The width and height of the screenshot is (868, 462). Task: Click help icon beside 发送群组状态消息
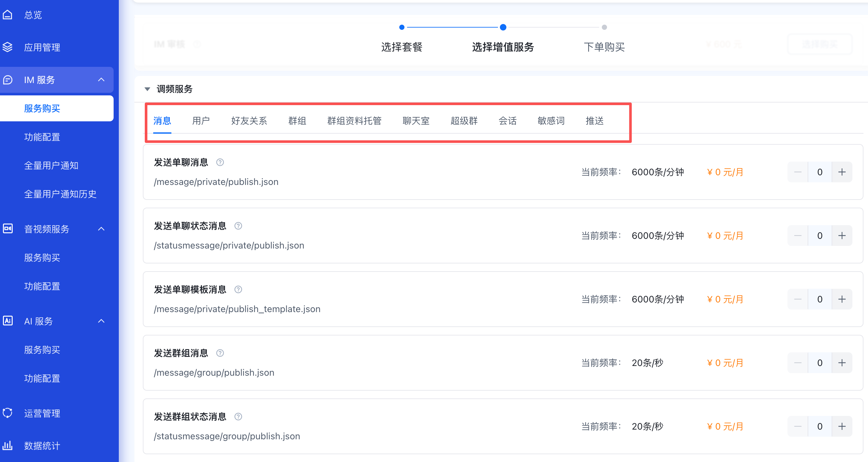(x=238, y=417)
